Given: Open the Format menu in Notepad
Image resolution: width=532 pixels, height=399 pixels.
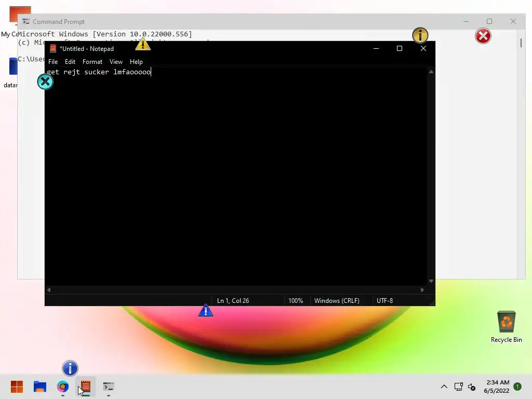Looking at the screenshot, I should pyautogui.click(x=92, y=62).
